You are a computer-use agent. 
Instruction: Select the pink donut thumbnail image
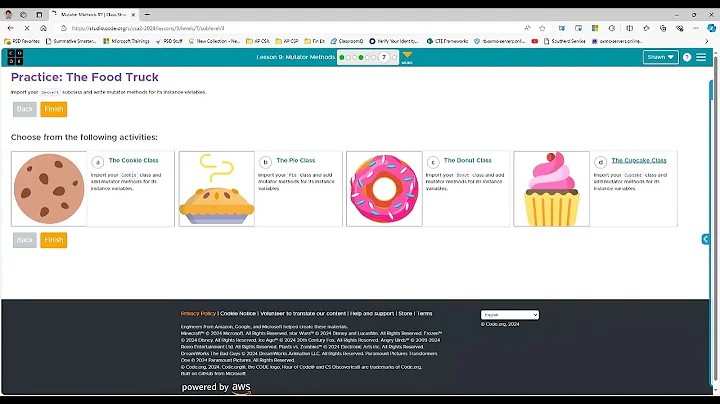tap(384, 189)
